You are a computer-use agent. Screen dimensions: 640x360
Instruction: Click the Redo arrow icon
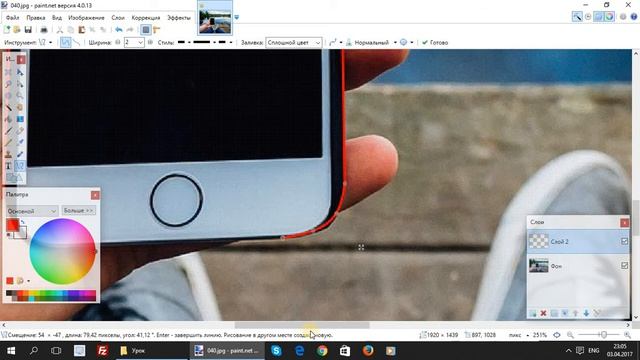click(130, 29)
